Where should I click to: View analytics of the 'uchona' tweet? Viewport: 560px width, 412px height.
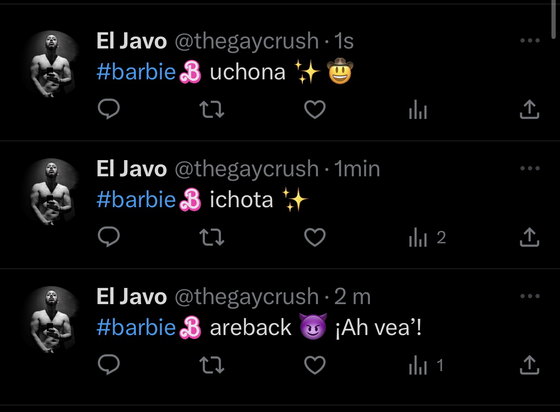pyautogui.click(x=418, y=109)
